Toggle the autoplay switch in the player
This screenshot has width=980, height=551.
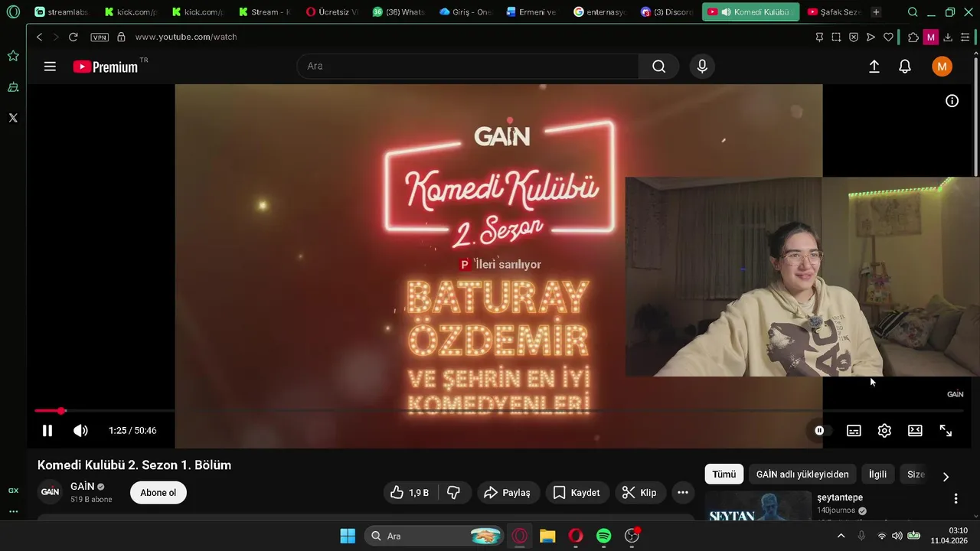823,431
